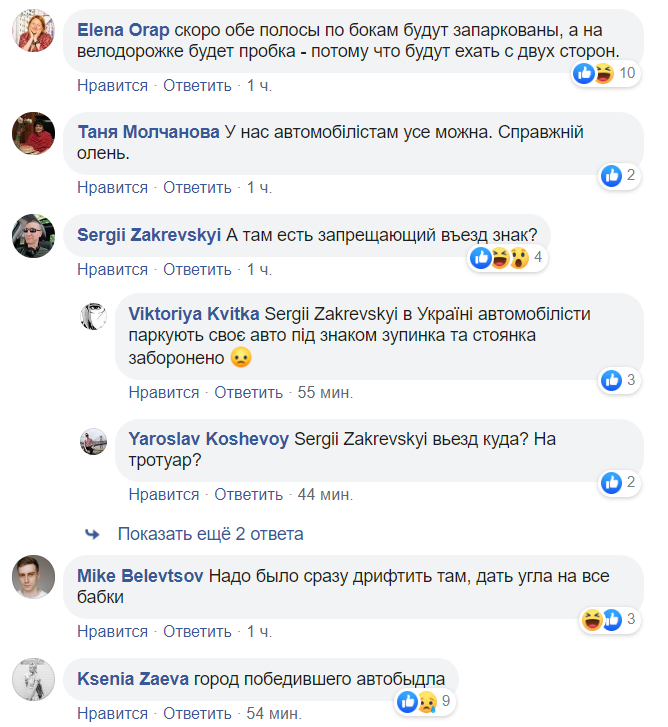
Task: Open Mike Belevtsov's profile name link
Action: coord(140,577)
